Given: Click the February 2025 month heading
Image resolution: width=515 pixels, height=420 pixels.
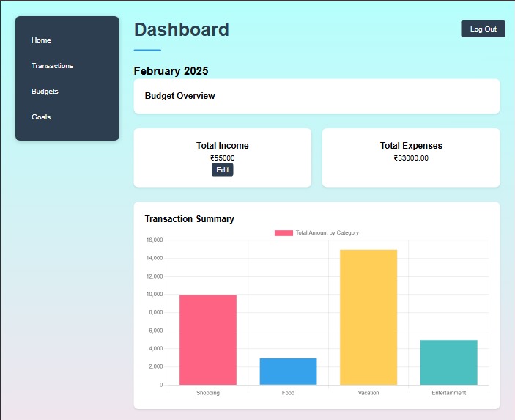Looking at the screenshot, I should click(171, 71).
